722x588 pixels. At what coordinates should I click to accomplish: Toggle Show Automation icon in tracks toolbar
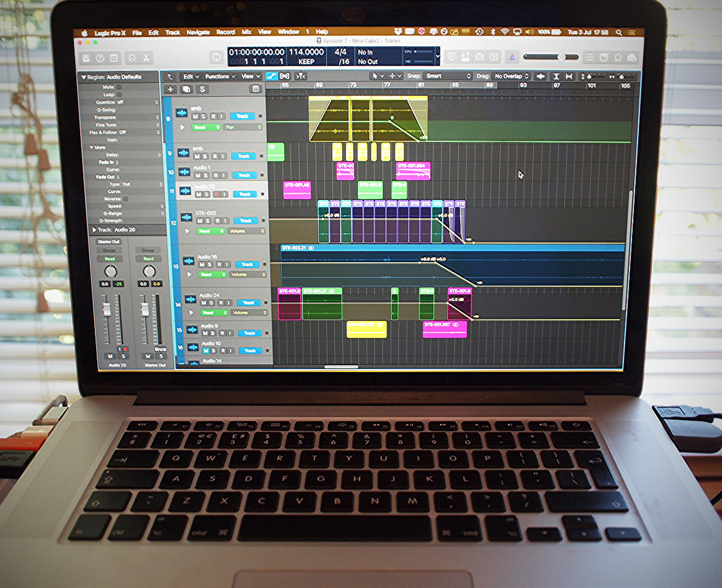(x=271, y=76)
